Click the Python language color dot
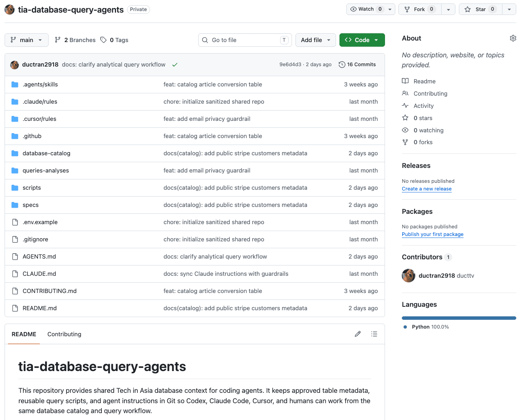522x420 pixels. coord(405,327)
